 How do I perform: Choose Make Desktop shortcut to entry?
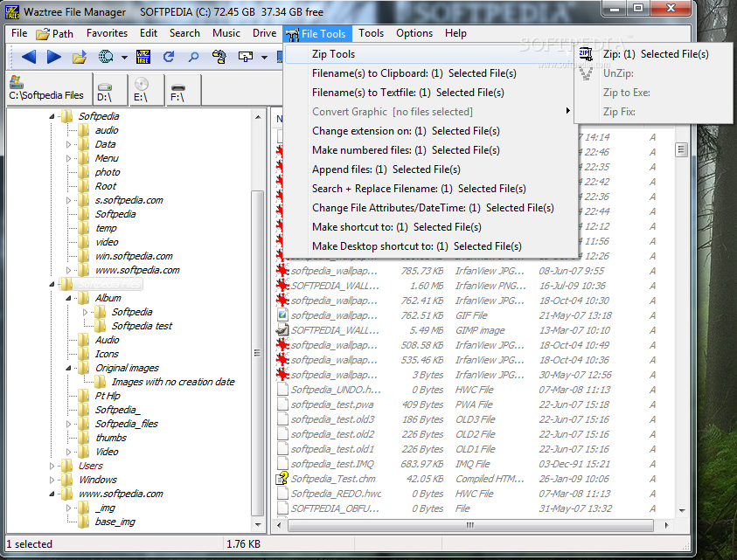pos(430,246)
